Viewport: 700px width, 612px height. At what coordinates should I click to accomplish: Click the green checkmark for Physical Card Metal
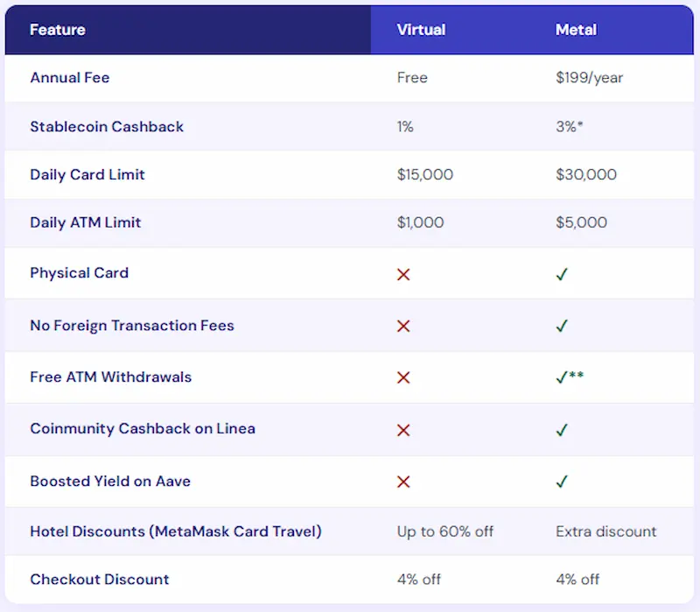click(563, 274)
